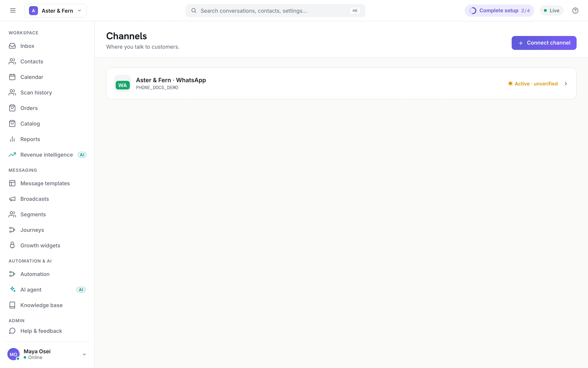Image resolution: width=588 pixels, height=368 pixels.
Task: Expand the Aster & Fern workspace switcher
Action: tap(55, 10)
